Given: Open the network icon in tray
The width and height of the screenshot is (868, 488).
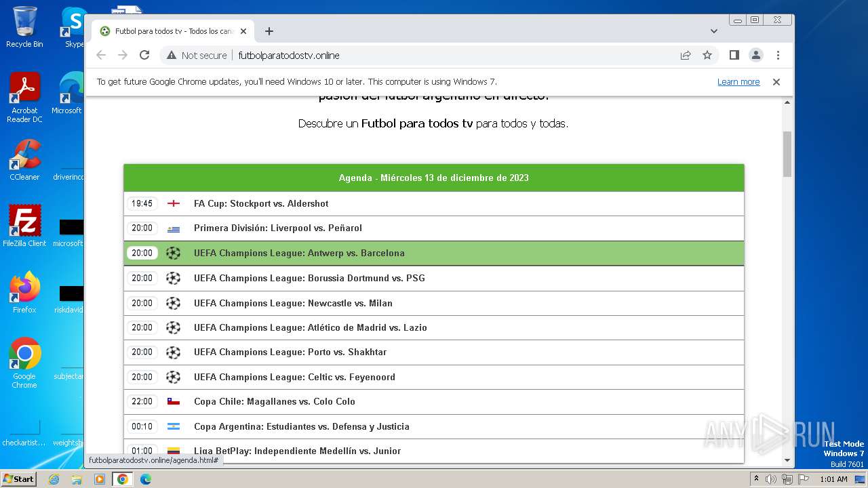Looking at the screenshot, I should pyautogui.click(x=787, y=479).
